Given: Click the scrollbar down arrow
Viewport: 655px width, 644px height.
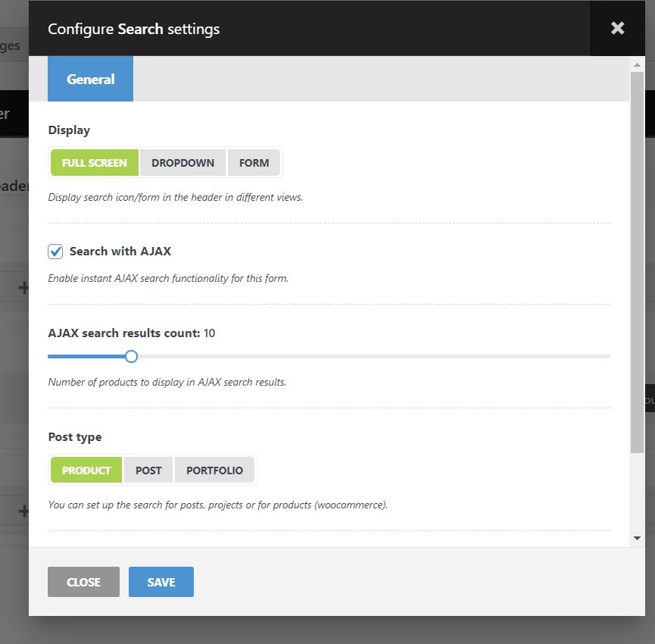Looking at the screenshot, I should 637,538.
